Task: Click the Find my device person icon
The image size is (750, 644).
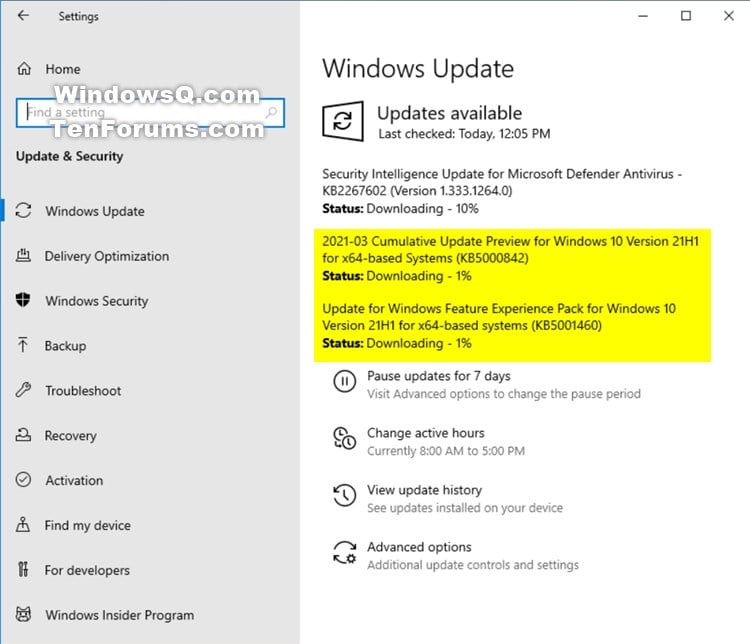Action: 23,525
